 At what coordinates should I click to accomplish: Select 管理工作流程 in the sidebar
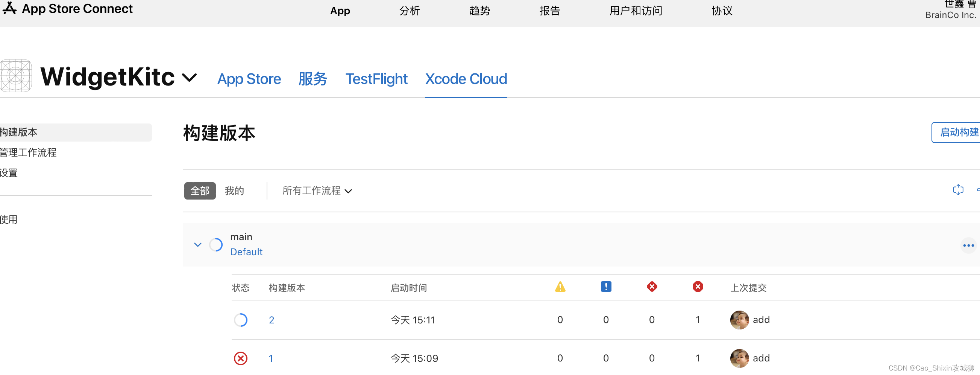click(28, 152)
